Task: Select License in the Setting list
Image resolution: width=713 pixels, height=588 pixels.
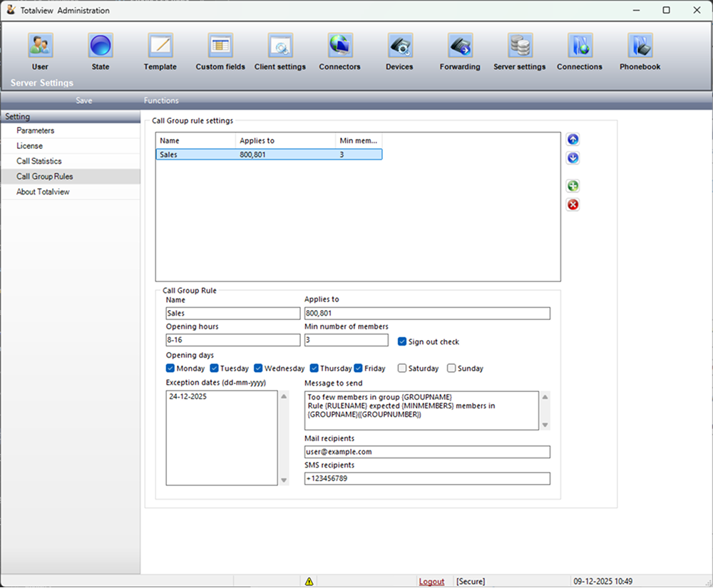Action: (71, 146)
